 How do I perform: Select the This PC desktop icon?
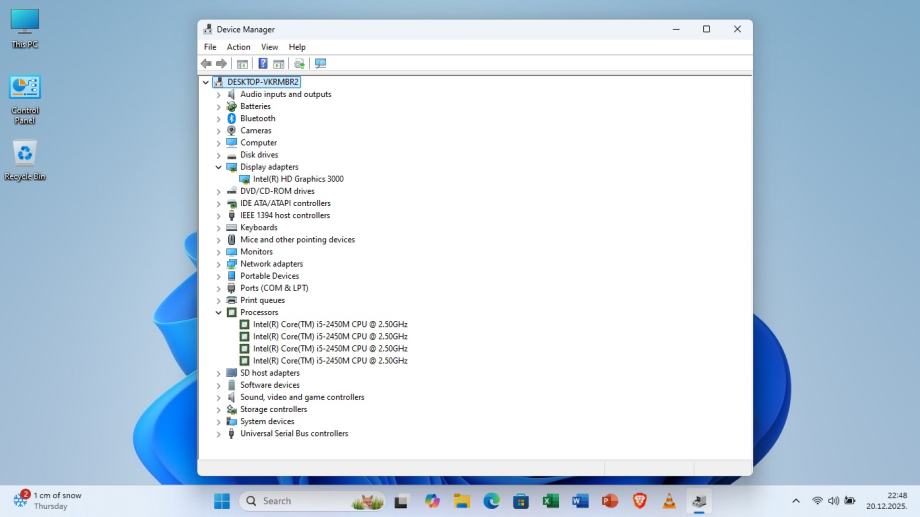click(x=25, y=29)
